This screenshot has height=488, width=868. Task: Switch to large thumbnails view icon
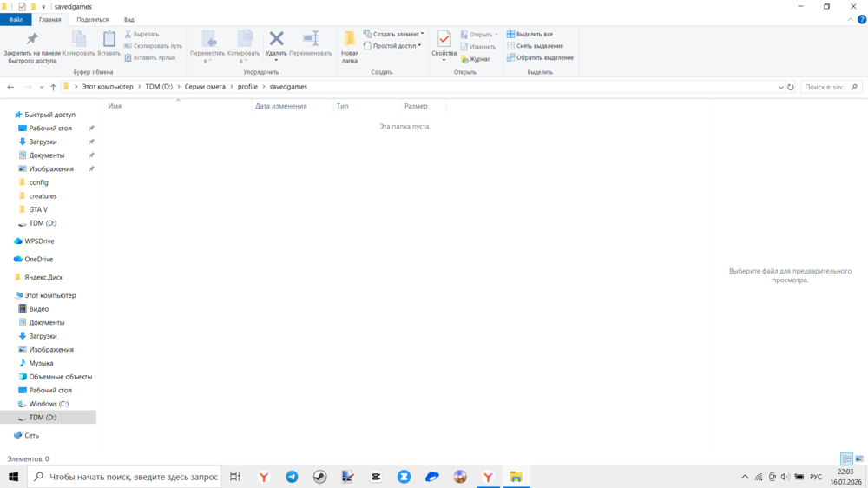click(859, 458)
